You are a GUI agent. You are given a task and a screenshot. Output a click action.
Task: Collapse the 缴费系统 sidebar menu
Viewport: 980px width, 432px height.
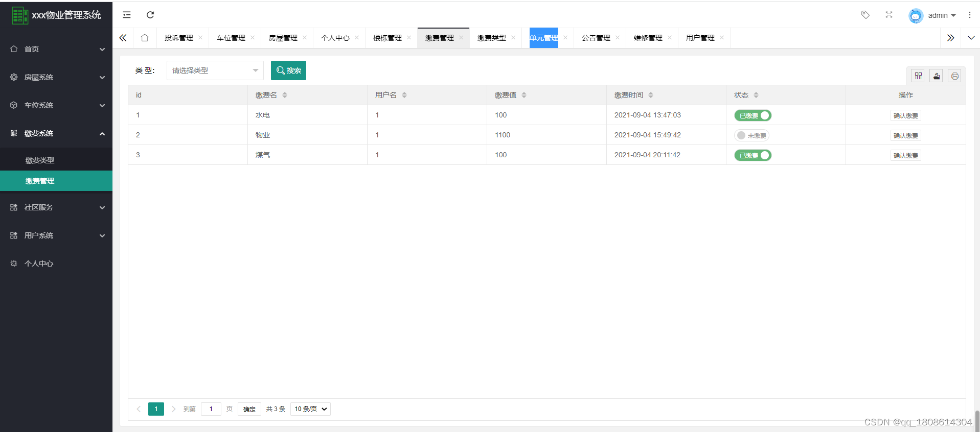click(x=56, y=133)
